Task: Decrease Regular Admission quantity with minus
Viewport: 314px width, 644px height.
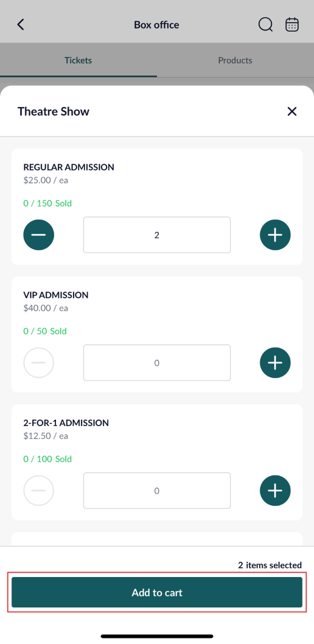Action: pos(38,235)
